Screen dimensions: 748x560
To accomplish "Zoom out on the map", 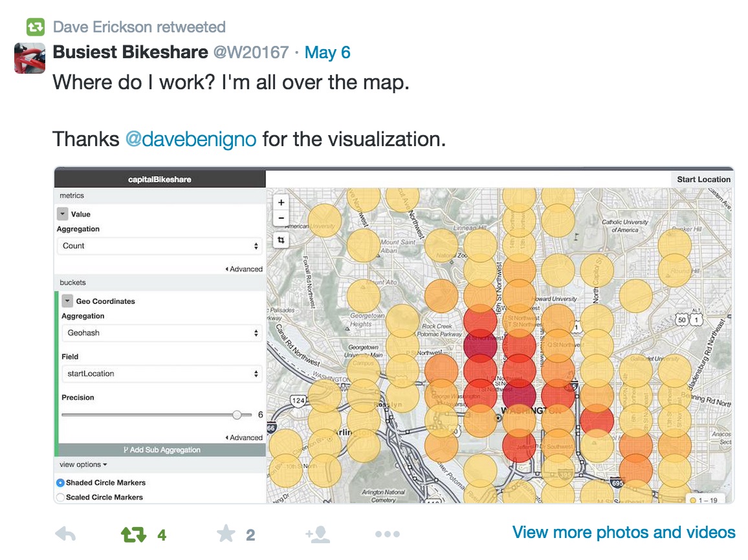I will (281, 219).
